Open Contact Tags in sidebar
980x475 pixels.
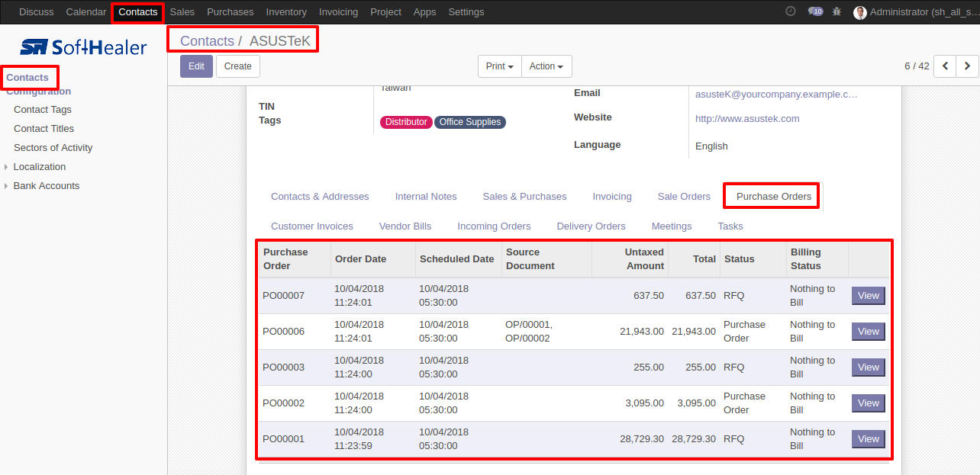pos(43,110)
